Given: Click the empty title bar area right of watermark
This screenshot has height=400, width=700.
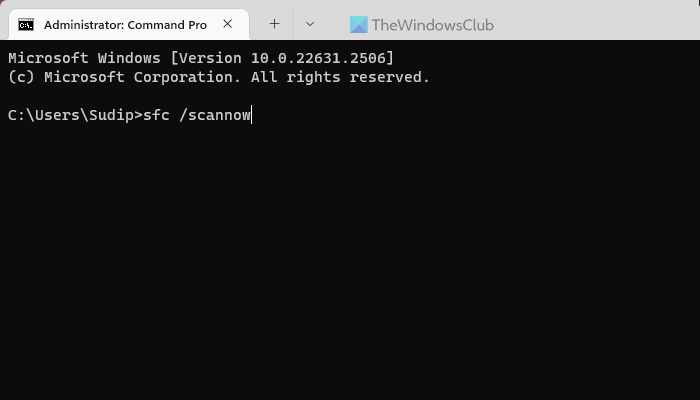Looking at the screenshot, I should point(594,22).
